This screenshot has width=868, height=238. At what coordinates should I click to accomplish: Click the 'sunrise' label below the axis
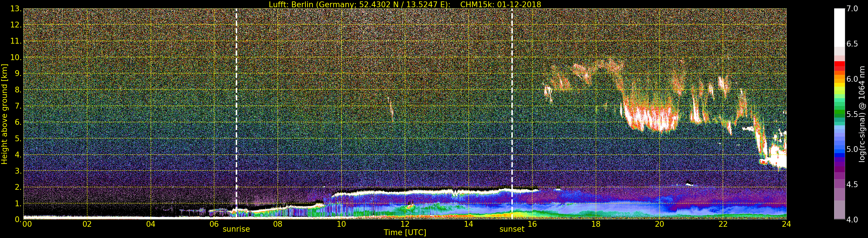pyautogui.click(x=236, y=229)
